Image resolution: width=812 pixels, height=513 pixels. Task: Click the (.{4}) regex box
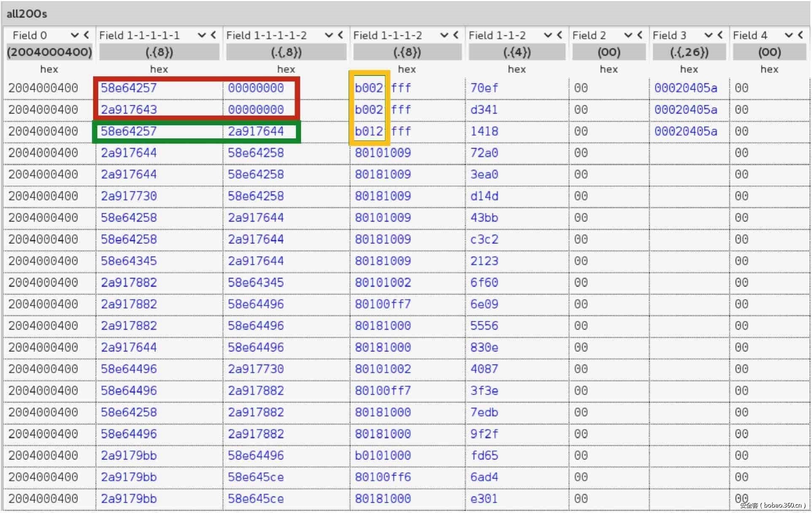point(516,52)
